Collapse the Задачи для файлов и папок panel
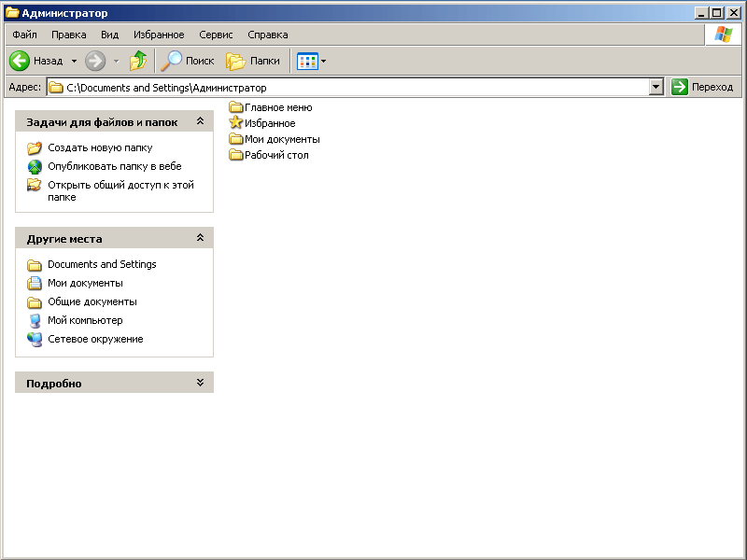This screenshot has width=747, height=560. point(200,121)
